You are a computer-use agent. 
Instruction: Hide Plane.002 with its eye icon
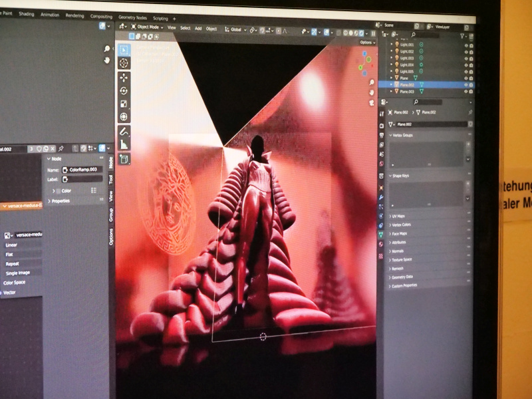[x=466, y=85]
